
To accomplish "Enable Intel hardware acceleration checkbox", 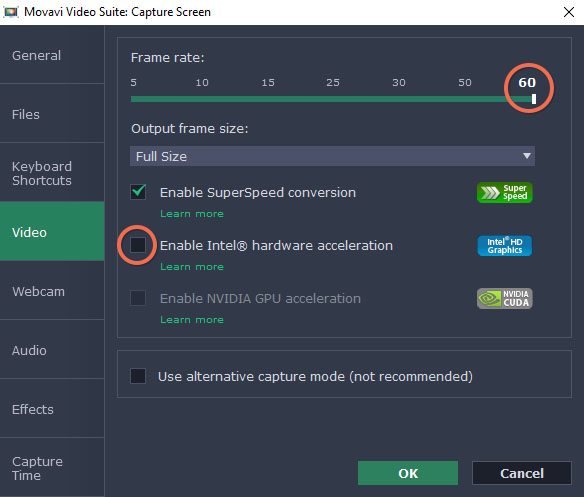I will pyautogui.click(x=138, y=245).
